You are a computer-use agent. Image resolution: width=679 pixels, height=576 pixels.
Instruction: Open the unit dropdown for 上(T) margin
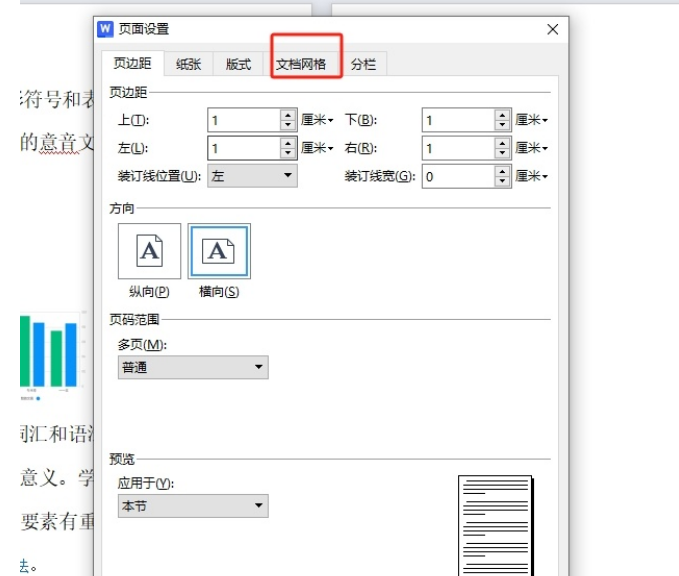(317, 120)
